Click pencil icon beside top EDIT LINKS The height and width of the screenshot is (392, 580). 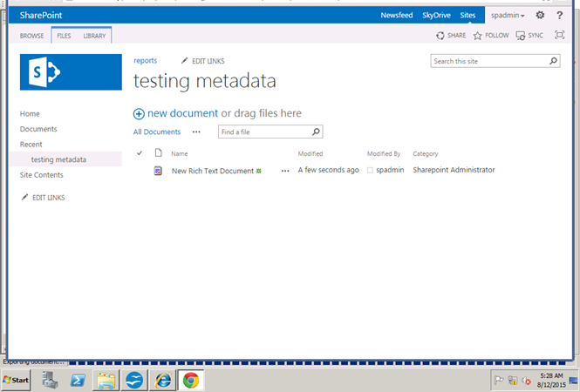(x=184, y=61)
